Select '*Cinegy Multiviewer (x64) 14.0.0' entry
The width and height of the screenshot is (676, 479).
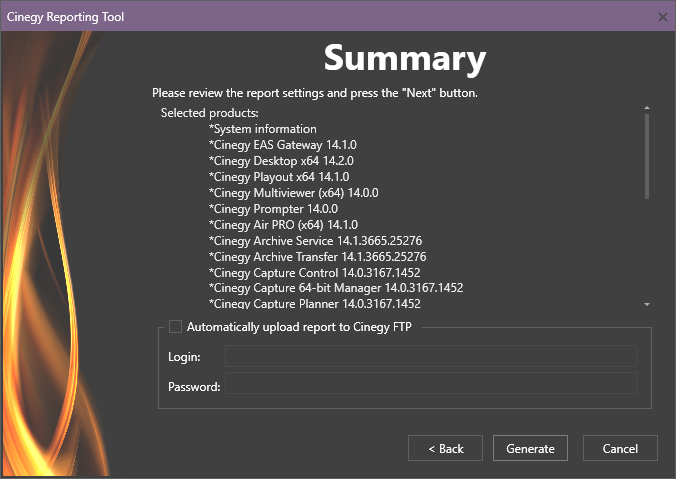[294, 193]
